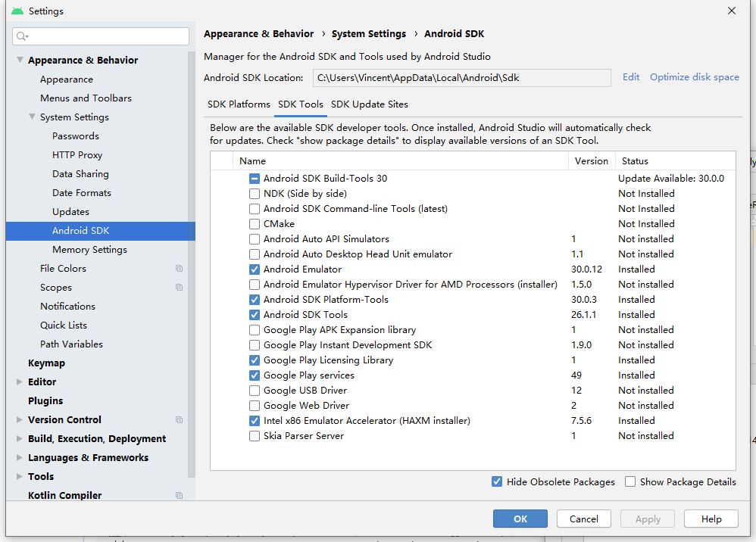Screen dimensions: 756x542
Task: Enable Show Package Details
Action: click(x=630, y=481)
